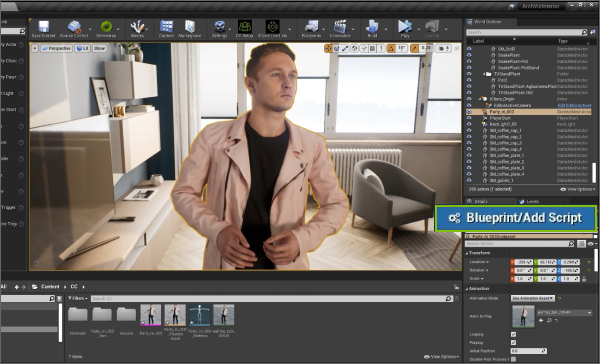Click the Edit EditorActiveCamera link
Image resolution: width=600 pixels, height=364 pixels.
pyautogui.click(x=574, y=105)
